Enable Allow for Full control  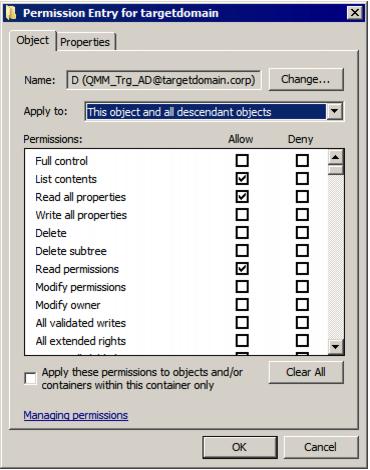click(x=242, y=161)
